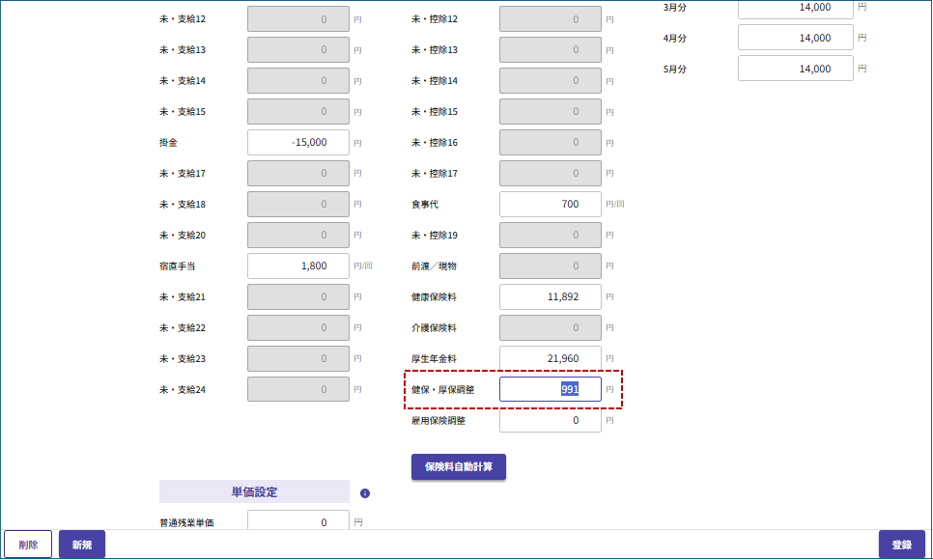This screenshot has height=560, width=933.
Task: Click the 雇用保険調整 input field
Action: (550, 420)
